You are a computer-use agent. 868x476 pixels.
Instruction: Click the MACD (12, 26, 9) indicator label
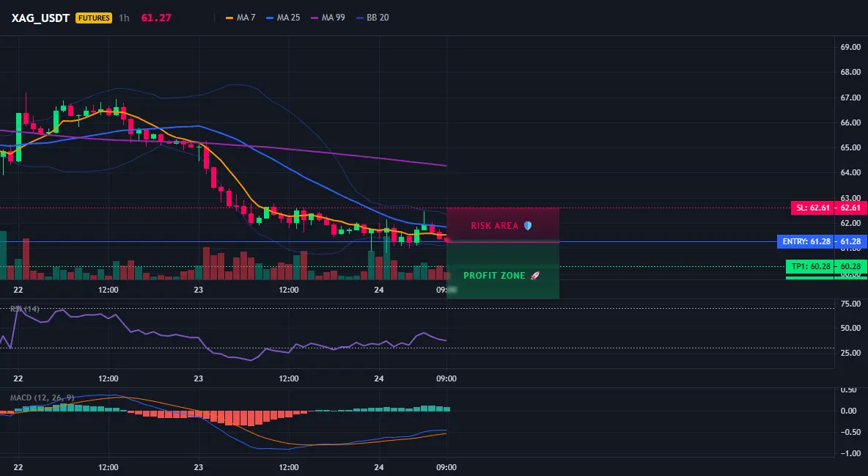click(42, 398)
